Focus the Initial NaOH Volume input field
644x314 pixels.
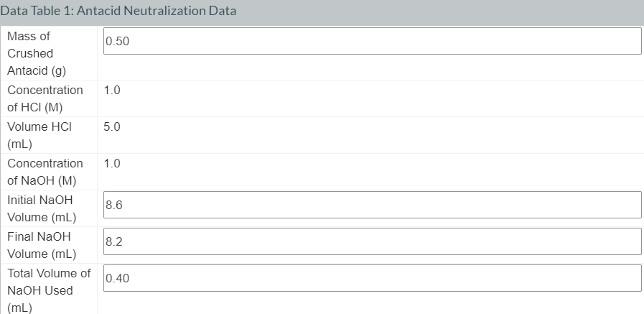(372, 205)
